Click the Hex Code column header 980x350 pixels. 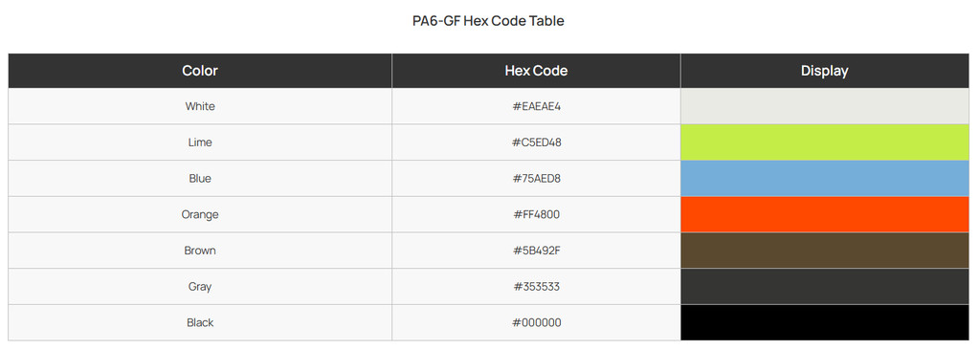pyautogui.click(x=536, y=71)
